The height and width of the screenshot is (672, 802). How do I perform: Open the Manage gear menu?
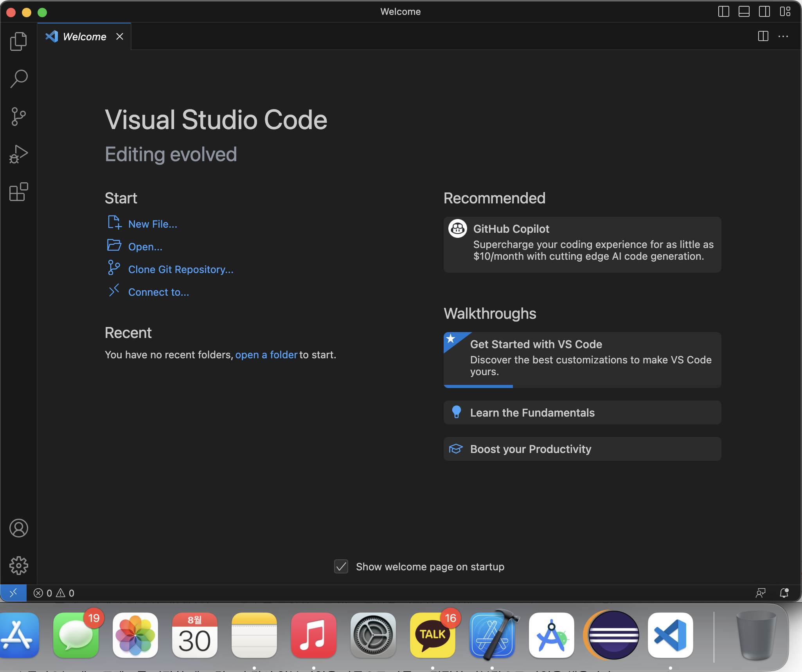click(x=18, y=566)
